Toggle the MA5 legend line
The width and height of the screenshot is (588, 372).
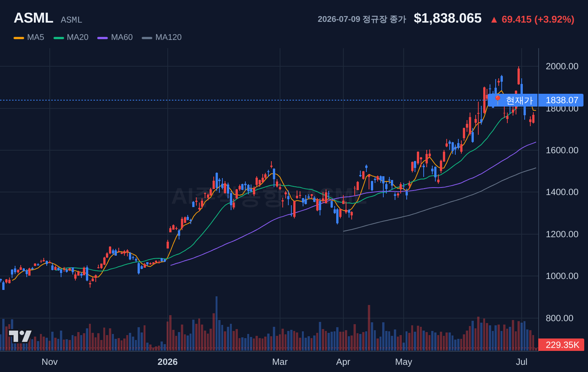click(29, 37)
